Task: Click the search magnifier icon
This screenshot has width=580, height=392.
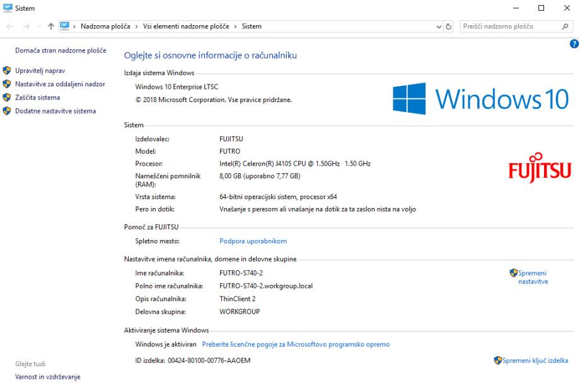Action: click(x=565, y=26)
